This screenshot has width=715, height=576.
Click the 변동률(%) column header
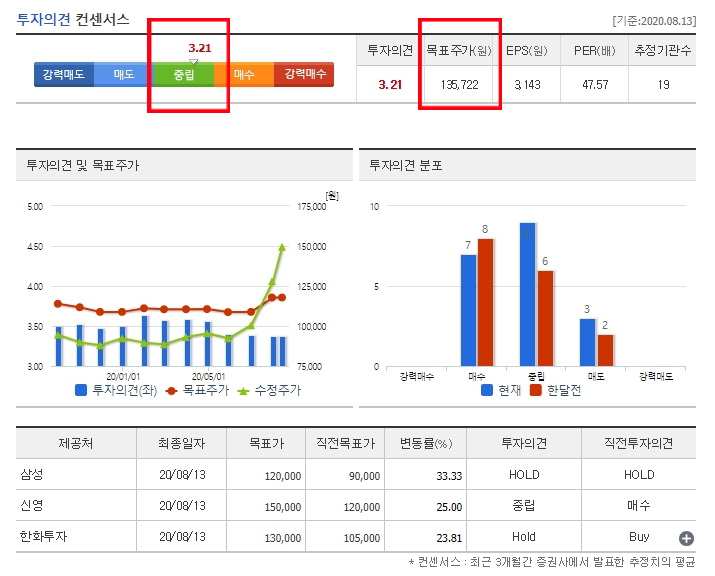tap(426, 443)
